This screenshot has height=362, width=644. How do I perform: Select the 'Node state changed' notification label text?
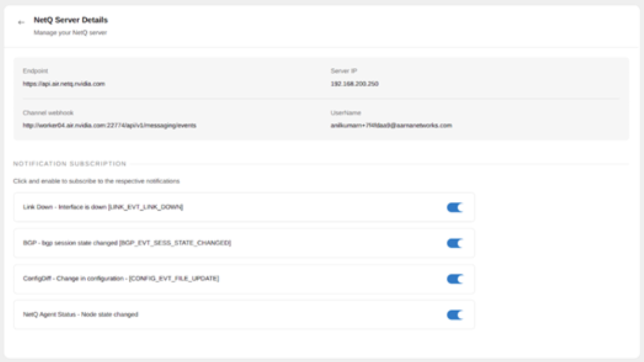pyautogui.click(x=80, y=315)
